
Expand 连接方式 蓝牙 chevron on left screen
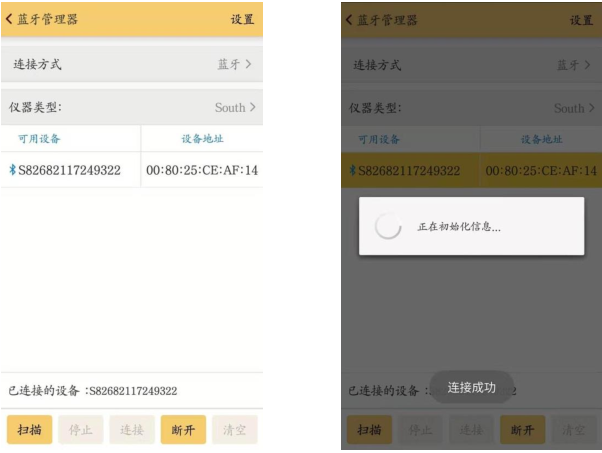tap(248, 64)
